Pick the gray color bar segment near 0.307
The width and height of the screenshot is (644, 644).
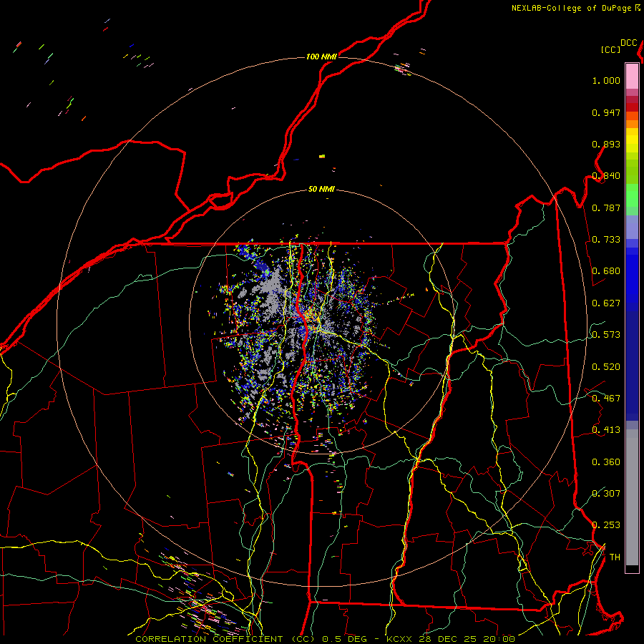pos(632,497)
